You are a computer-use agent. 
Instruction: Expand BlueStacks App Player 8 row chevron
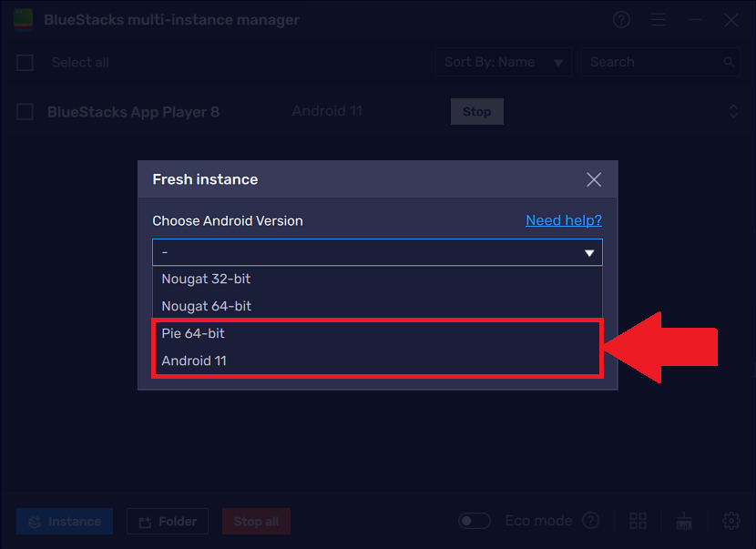734,111
